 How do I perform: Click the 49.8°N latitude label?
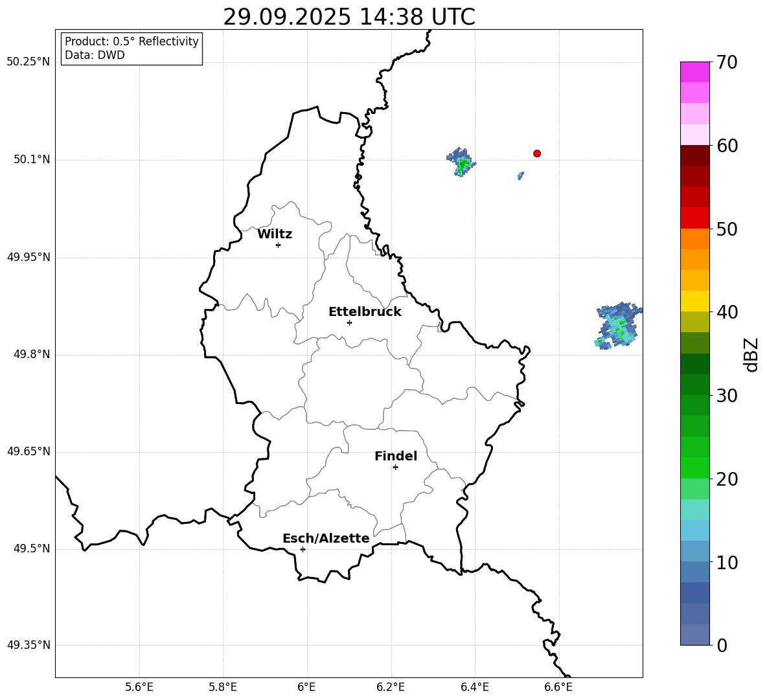pyautogui.click(x=32, y=354)
